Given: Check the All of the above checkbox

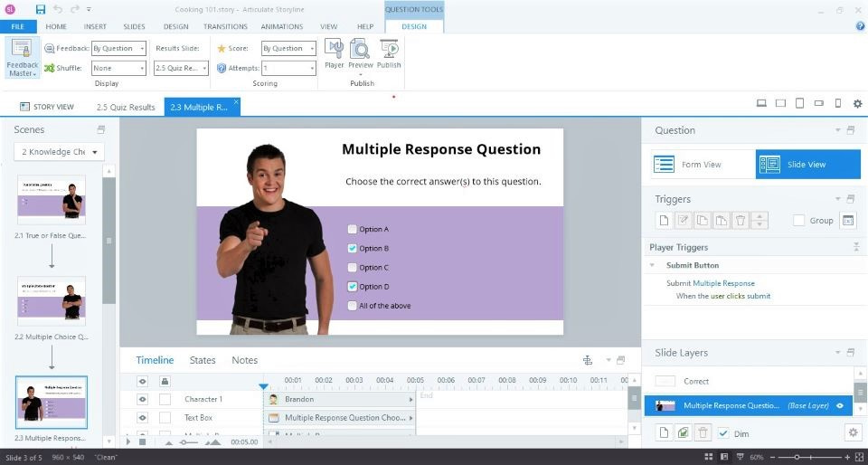Looking at the screenshot, I should click(352, 306).
